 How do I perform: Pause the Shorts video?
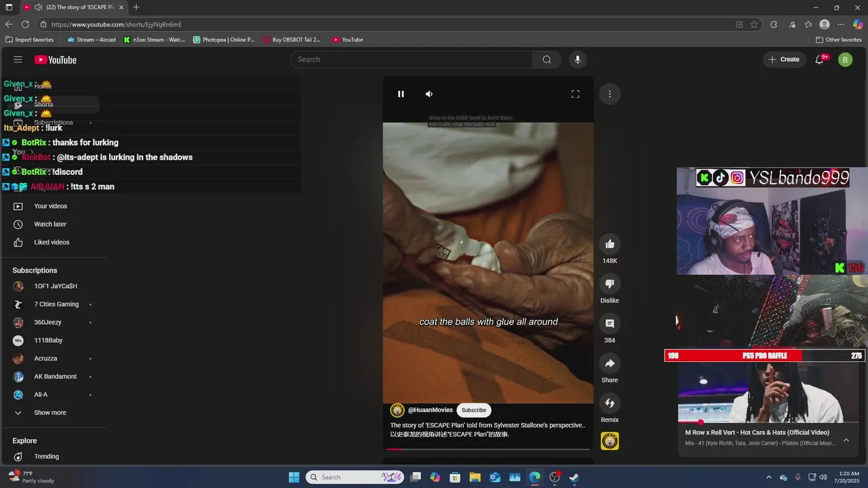tap(401, 94)
